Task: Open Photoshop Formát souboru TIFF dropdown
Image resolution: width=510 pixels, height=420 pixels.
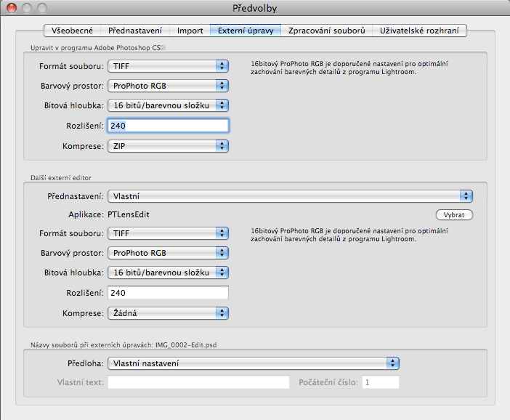Action: click(x=168, y=67)
